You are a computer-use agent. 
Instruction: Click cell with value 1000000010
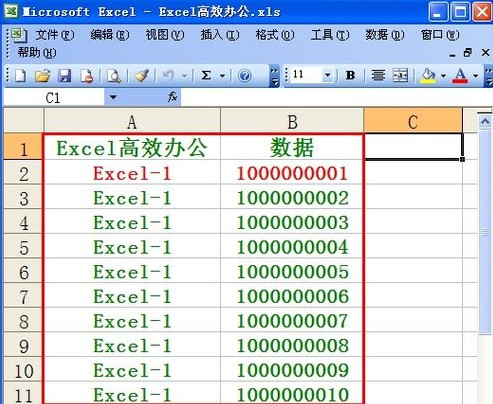(x=292, y=394)
